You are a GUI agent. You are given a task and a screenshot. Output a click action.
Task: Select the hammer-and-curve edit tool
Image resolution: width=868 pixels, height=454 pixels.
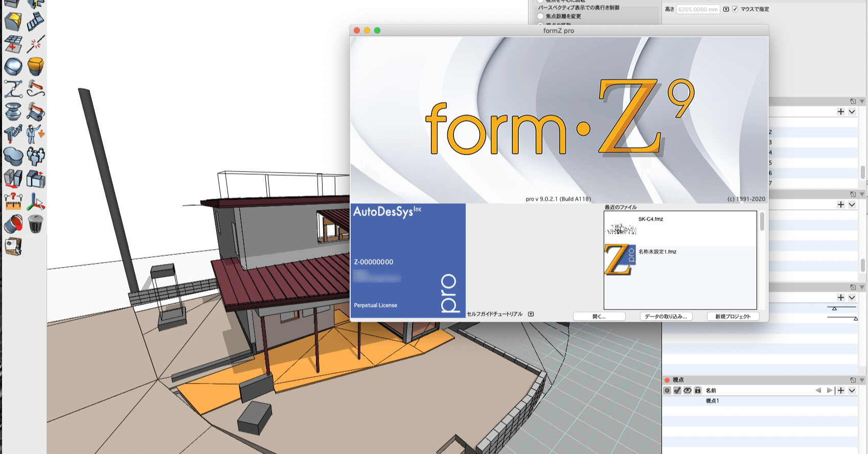pyautogui.click(x=35, y=89)
